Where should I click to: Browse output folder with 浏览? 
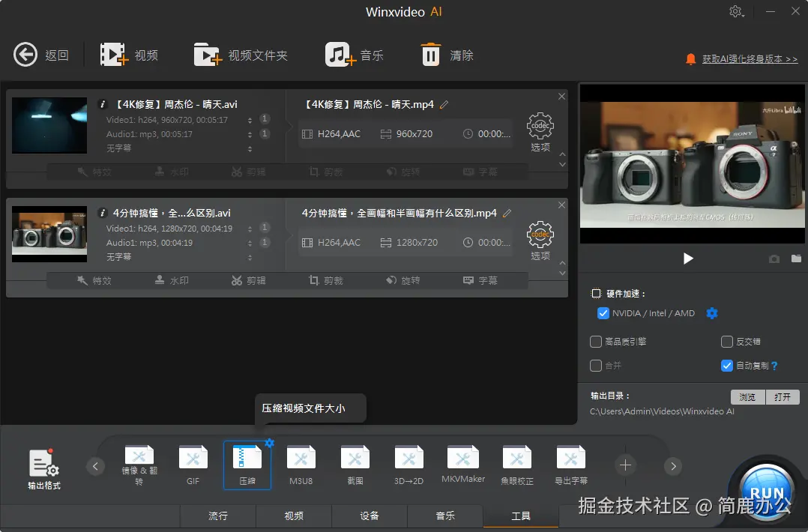[747, 396]
